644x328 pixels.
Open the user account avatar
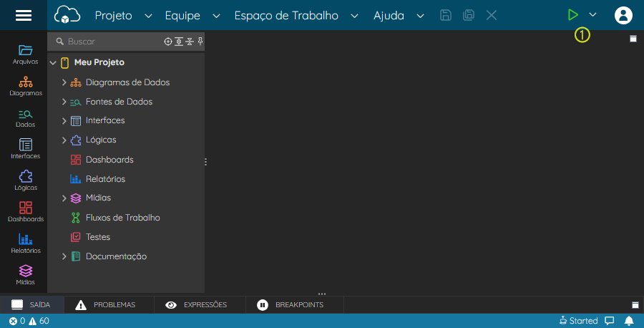coord(623,15)
